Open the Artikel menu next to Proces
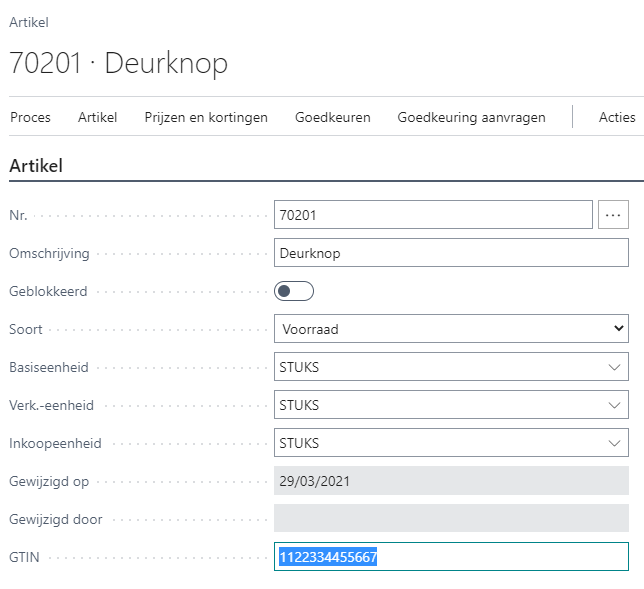 pos(97,117)
